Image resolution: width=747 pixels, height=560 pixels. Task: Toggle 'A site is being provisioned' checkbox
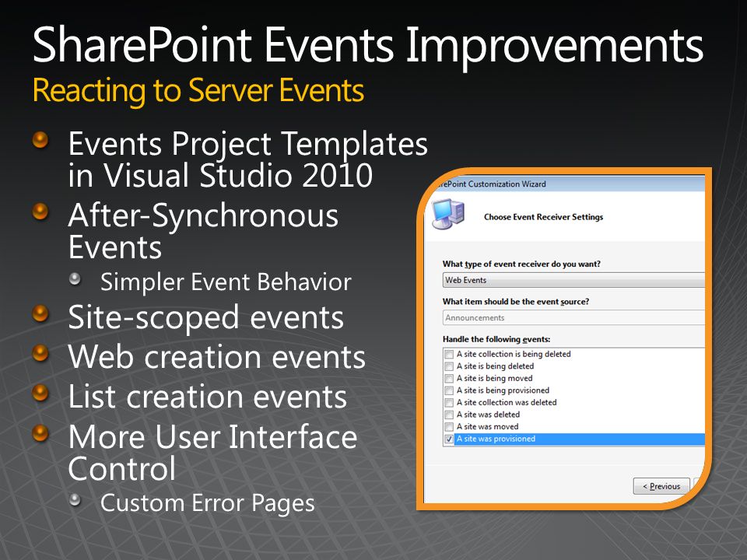449,390
